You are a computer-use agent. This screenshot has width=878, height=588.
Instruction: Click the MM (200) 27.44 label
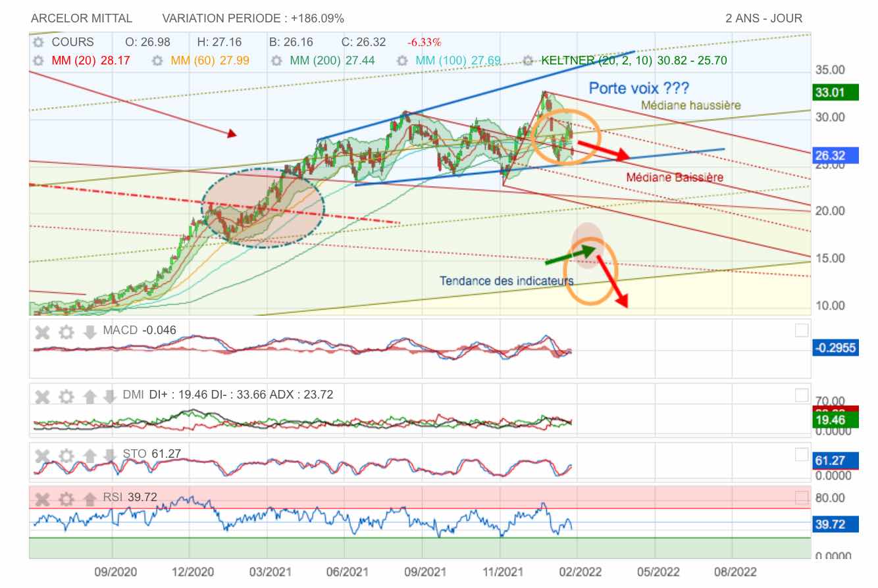tap(332, 61)
